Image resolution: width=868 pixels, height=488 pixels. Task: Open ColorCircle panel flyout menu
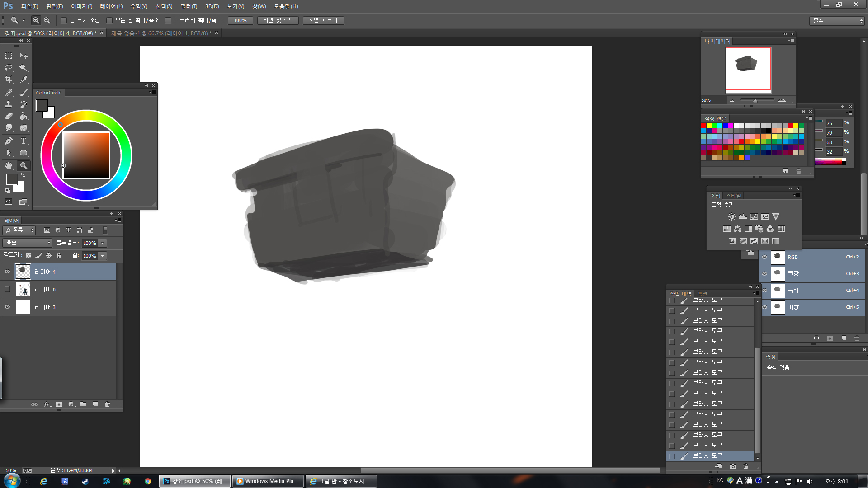coord(152,93)
